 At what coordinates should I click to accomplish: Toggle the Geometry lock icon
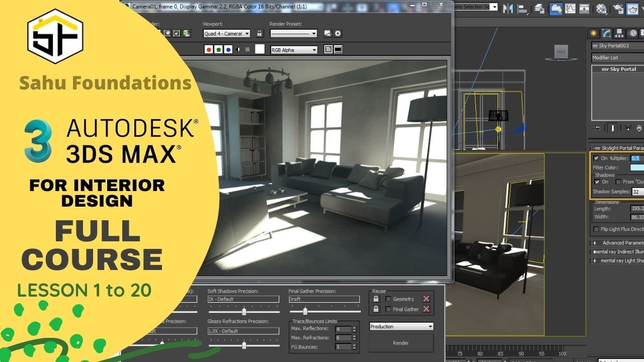click(376, 299)
